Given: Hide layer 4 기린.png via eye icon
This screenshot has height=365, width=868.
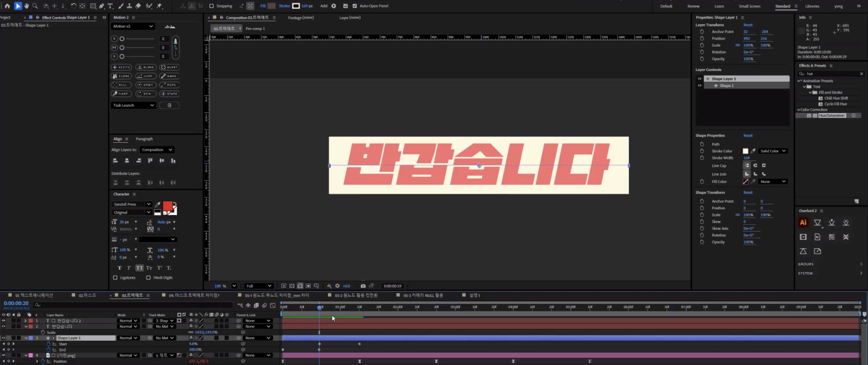Looking at the screenshot, I should (3, 356).
